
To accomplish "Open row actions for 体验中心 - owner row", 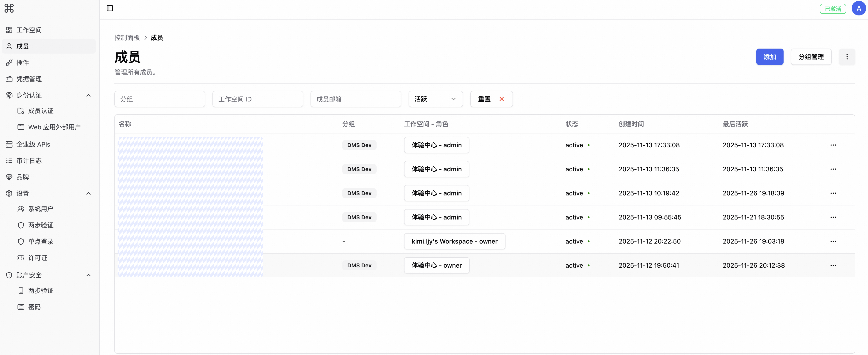I will tap(833, 265).
